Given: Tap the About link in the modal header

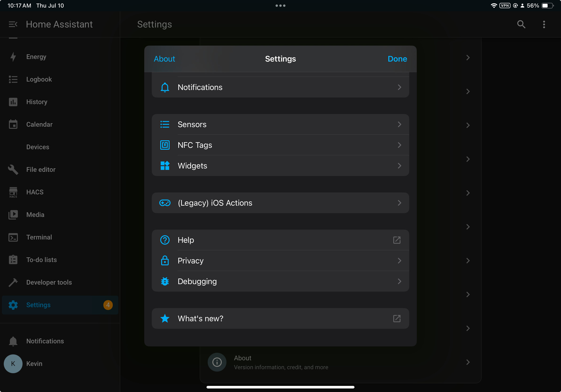Looking at the screenshot, I should pos(164,59).
